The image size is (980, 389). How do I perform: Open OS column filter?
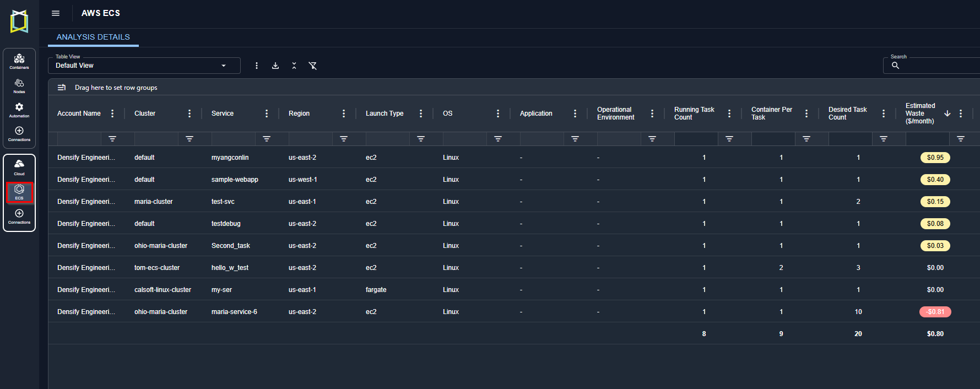click(x=498, y=139)
